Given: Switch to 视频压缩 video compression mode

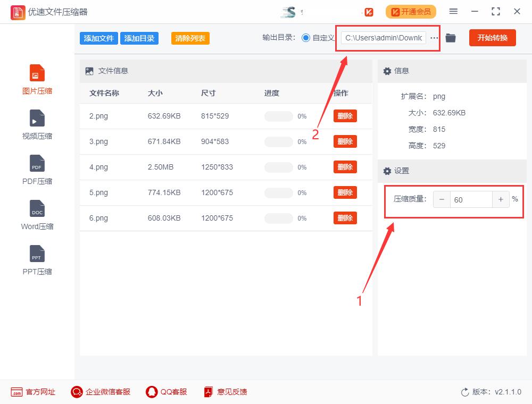Looking at the screenshot, I should (x=37, y=123).
